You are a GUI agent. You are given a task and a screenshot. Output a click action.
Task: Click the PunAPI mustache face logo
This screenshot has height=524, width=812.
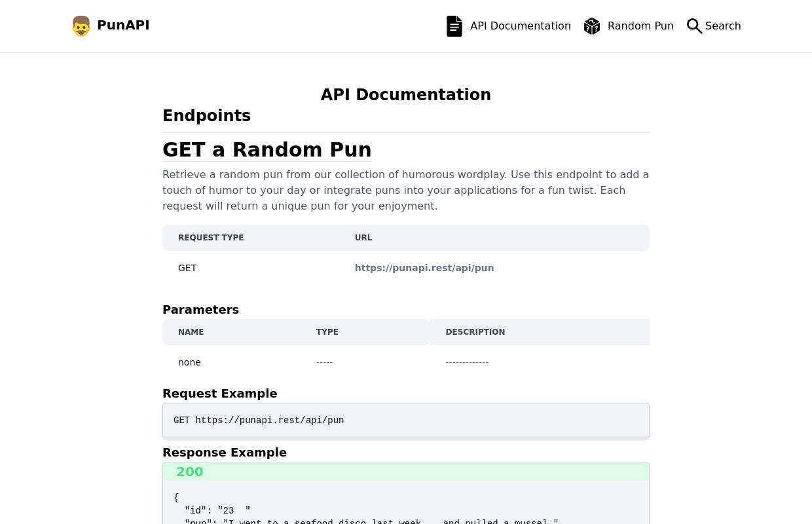point(81,26)
